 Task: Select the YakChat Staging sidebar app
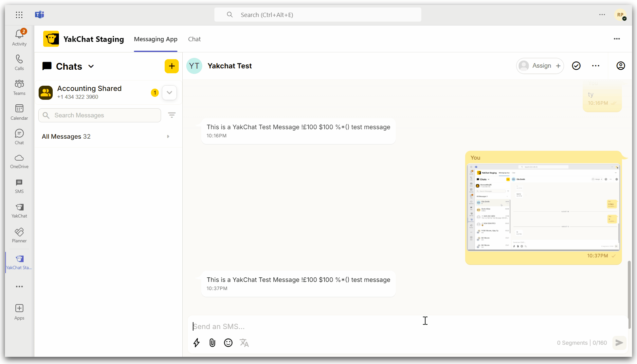click(19, 262)
